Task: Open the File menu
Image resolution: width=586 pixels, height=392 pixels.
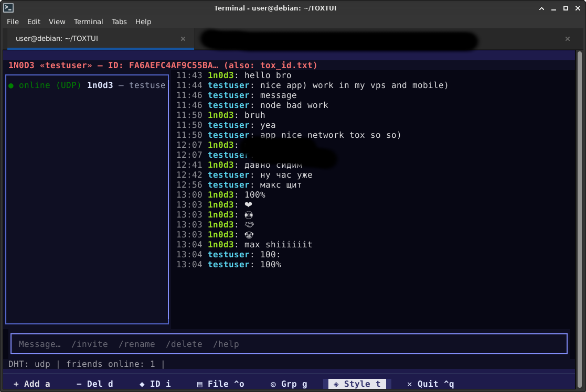Action: click(x=13, y=21)
